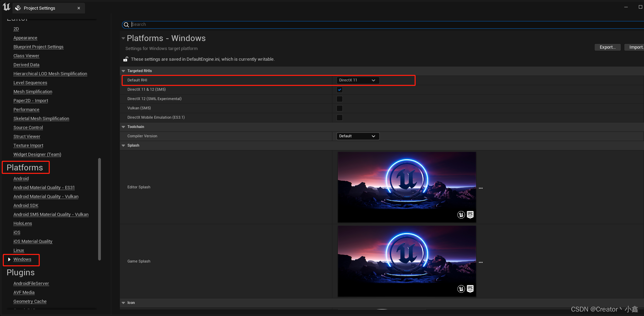The height and width of the screenshot is (316, 644).
Task: Collapse the Targeted RHIs section
Action: click(123, 71)
